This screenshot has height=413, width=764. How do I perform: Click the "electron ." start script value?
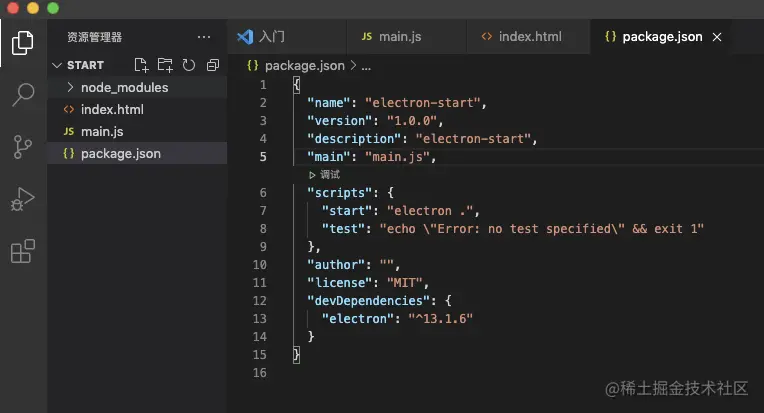[x=430, y=211]
